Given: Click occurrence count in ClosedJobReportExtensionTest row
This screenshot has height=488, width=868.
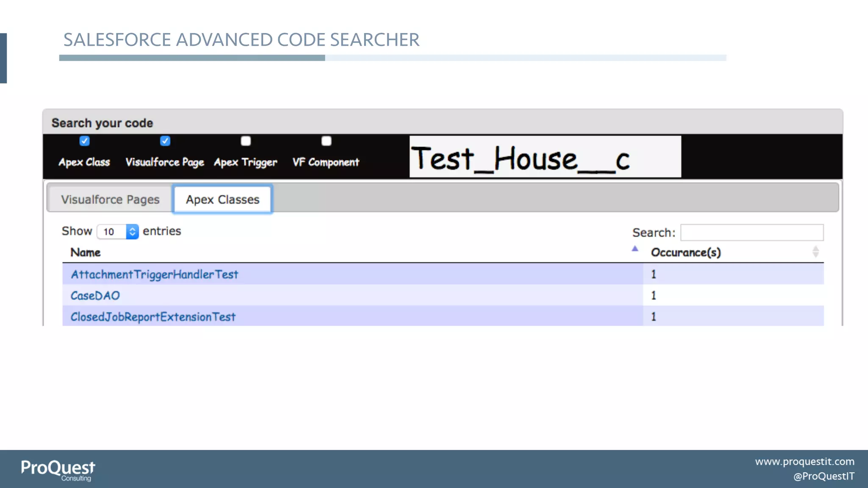Looking at the screenshot, I should coord(654,317).
